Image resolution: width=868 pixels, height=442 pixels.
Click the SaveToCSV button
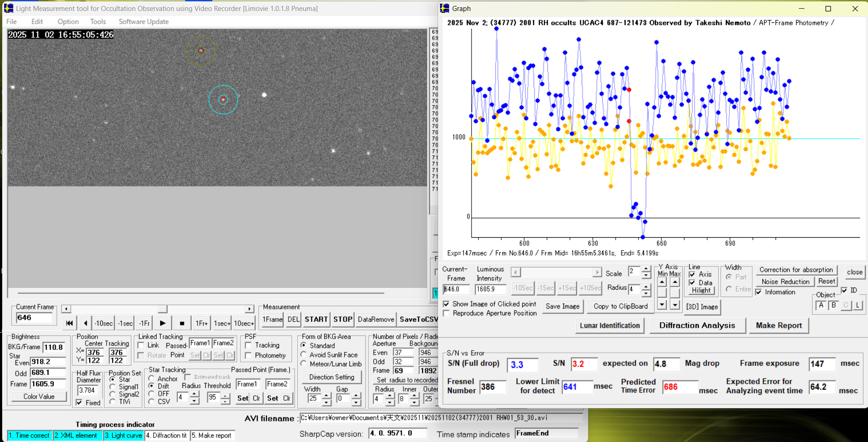point(418,320)
